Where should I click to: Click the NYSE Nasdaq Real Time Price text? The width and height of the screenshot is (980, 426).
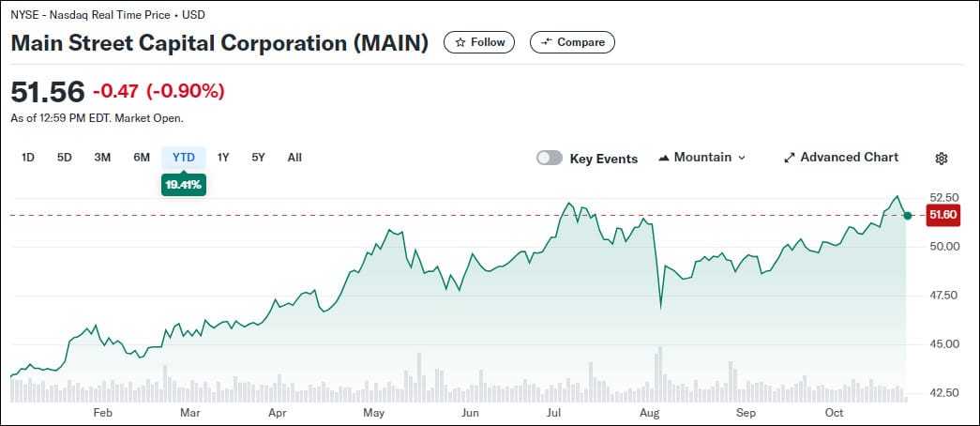click(x=108, y=14)
